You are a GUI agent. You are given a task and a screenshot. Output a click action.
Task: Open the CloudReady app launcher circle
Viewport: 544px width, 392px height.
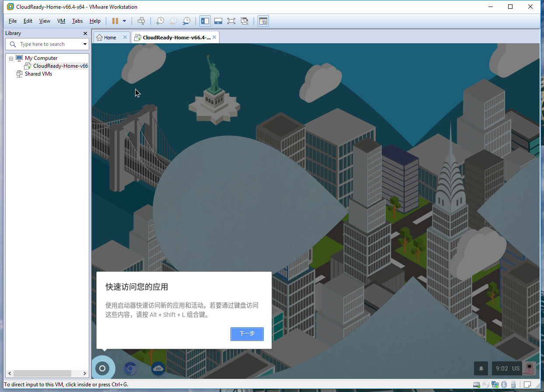(103, 368)
